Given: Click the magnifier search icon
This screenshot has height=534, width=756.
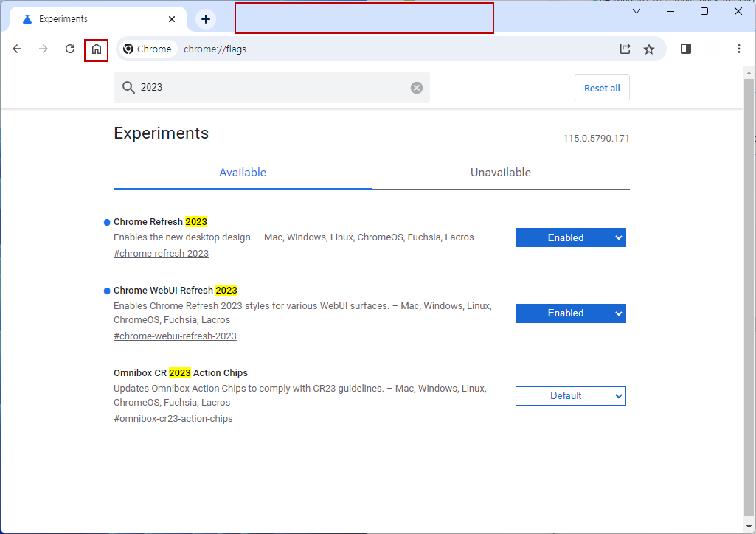Looking at the screenshot, I should [128, 87].
